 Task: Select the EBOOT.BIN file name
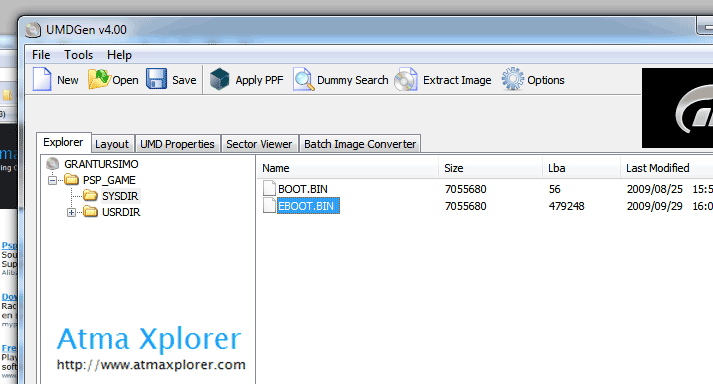coord(308,206)
